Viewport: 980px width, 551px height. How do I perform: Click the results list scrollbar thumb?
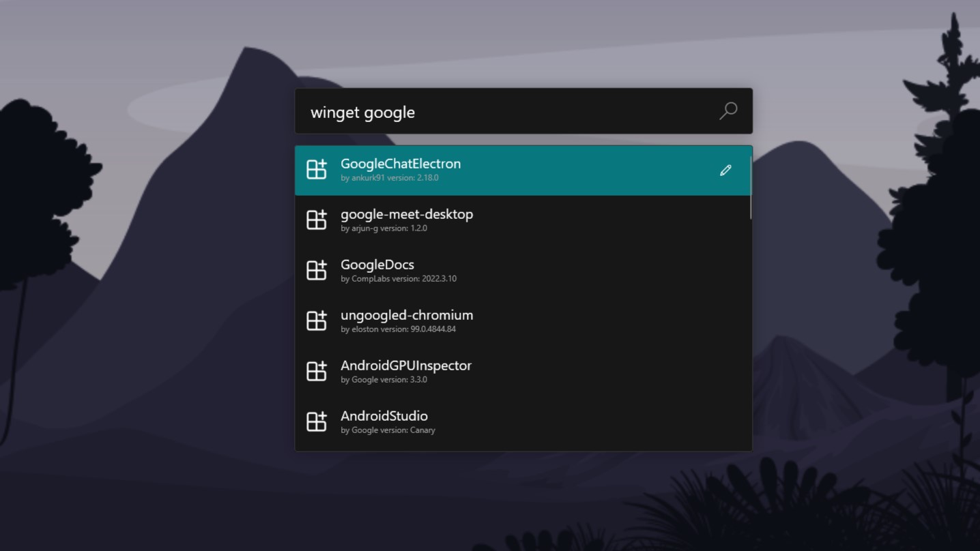(751, 188)
